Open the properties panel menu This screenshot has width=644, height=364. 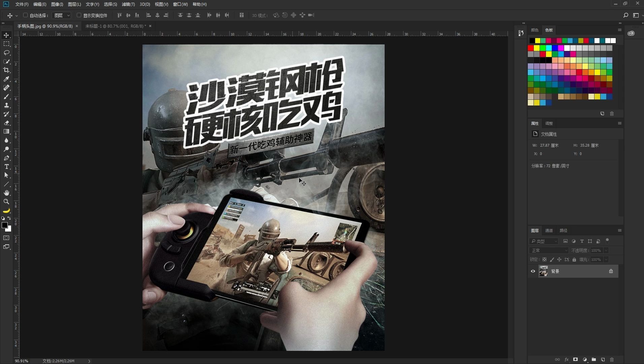coord(619,123)
